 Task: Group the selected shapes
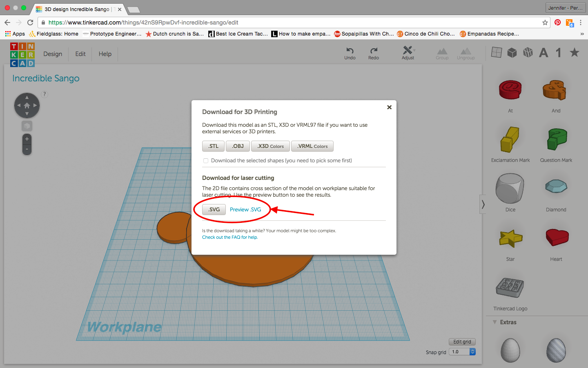pos(442,54)
